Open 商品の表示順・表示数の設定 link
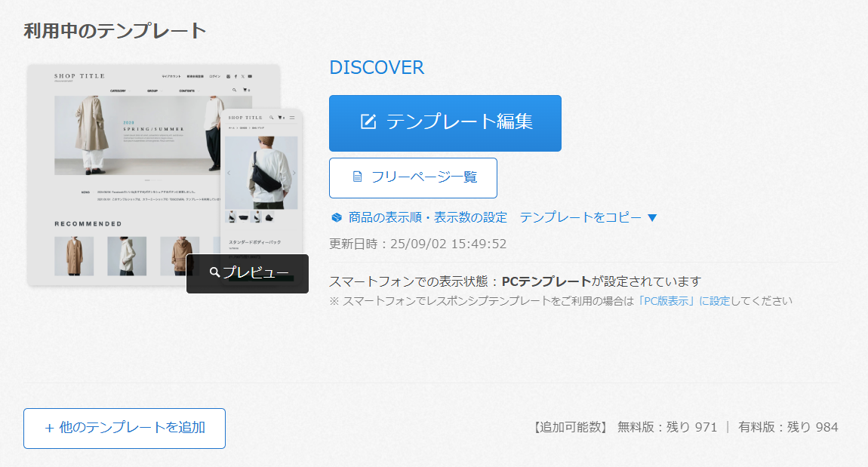868x467 pixels. coord(427,217)
